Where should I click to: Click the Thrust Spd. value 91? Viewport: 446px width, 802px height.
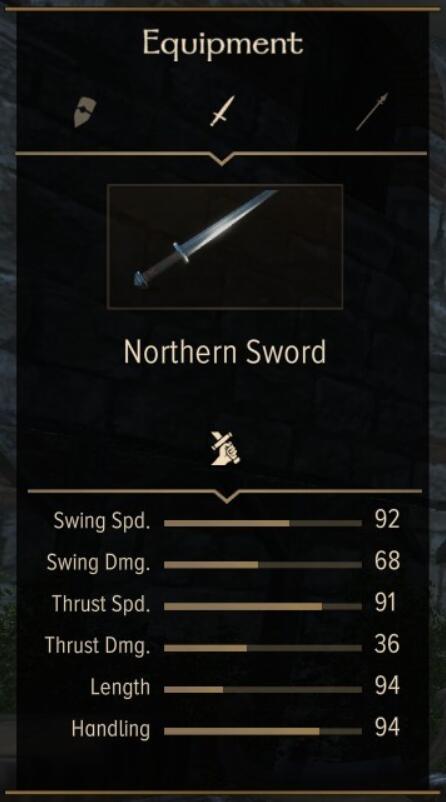click(x=385, y=603)
